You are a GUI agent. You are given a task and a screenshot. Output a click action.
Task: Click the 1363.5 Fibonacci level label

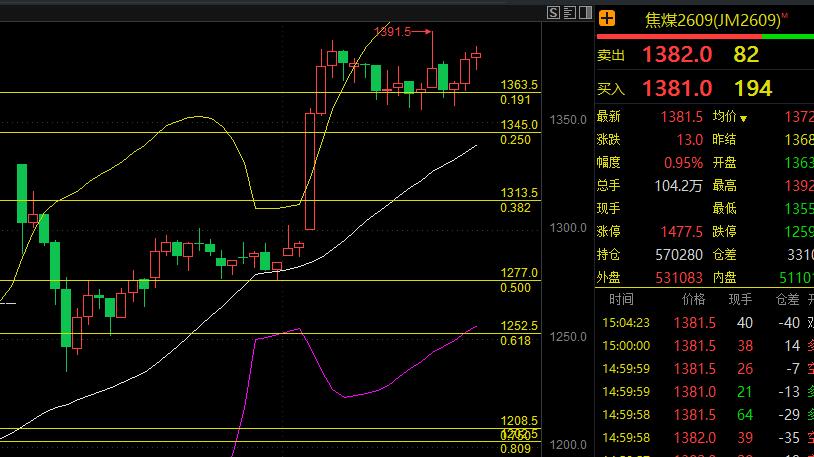(x=519, y=85)
